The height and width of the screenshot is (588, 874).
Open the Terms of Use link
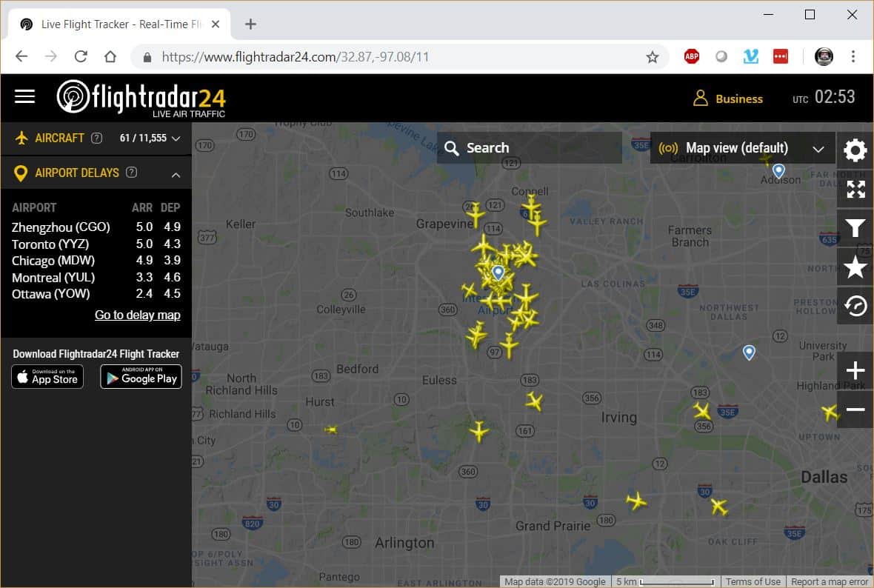[753, 582]
